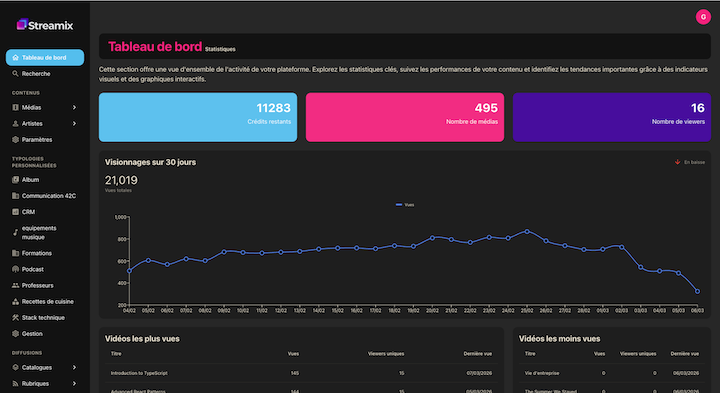
Task: Click the Podcast icon
Action: [16, 269]
